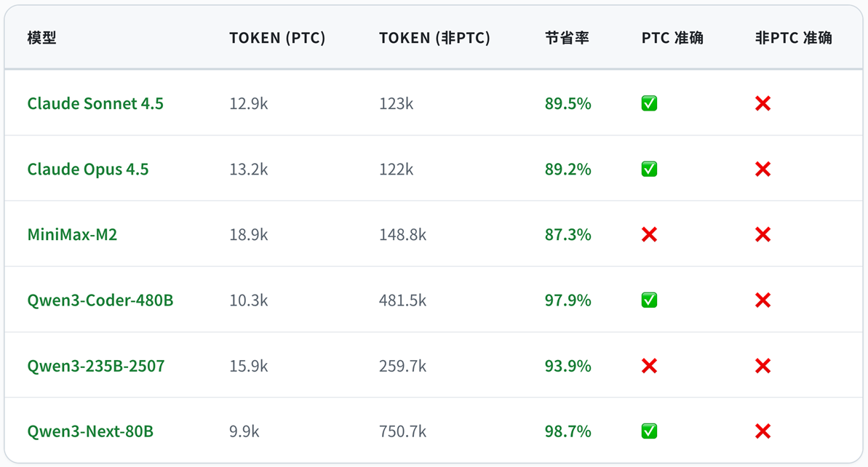Click the green checkmark for Qwen3-Next-80B
This screenshot has width=868, height=467.
pos(649,431)
